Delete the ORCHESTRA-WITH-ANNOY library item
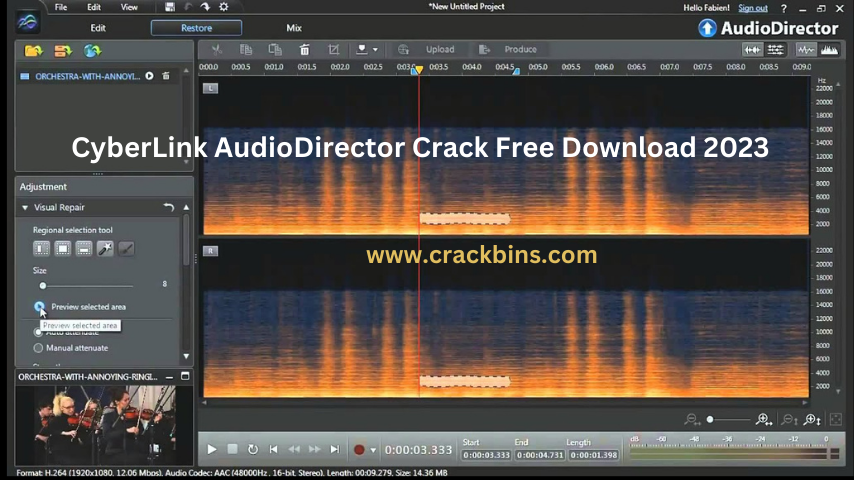Viewport: 854px width, 480px height. (x=166, y=76)
